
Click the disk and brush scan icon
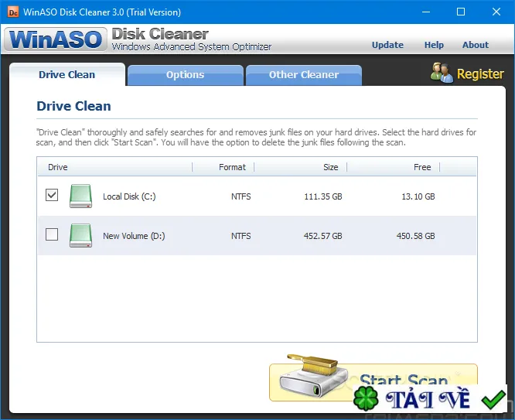pos(314,375)
